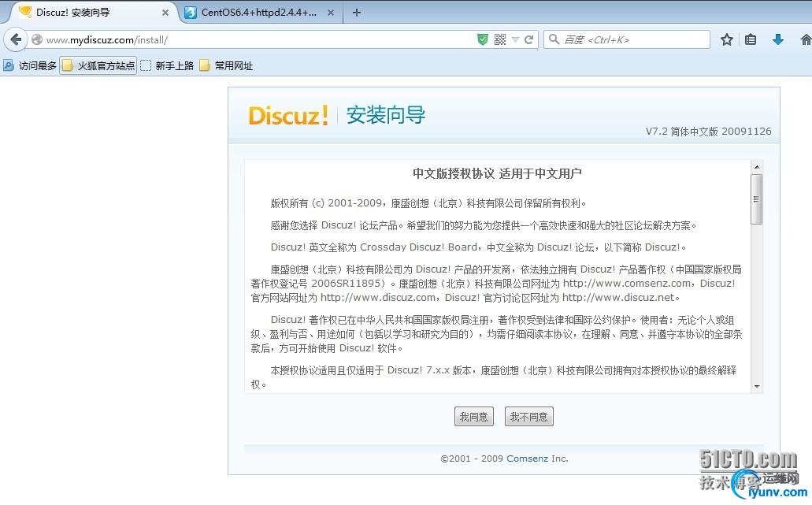Open the 访问最多 bookmark
812x505 pixels.
click(x=30, y=65)
